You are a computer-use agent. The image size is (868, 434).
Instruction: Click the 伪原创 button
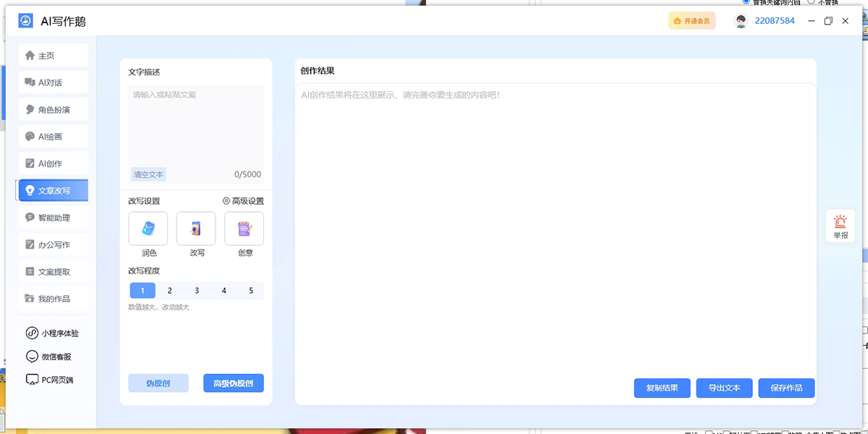point(158,383)
